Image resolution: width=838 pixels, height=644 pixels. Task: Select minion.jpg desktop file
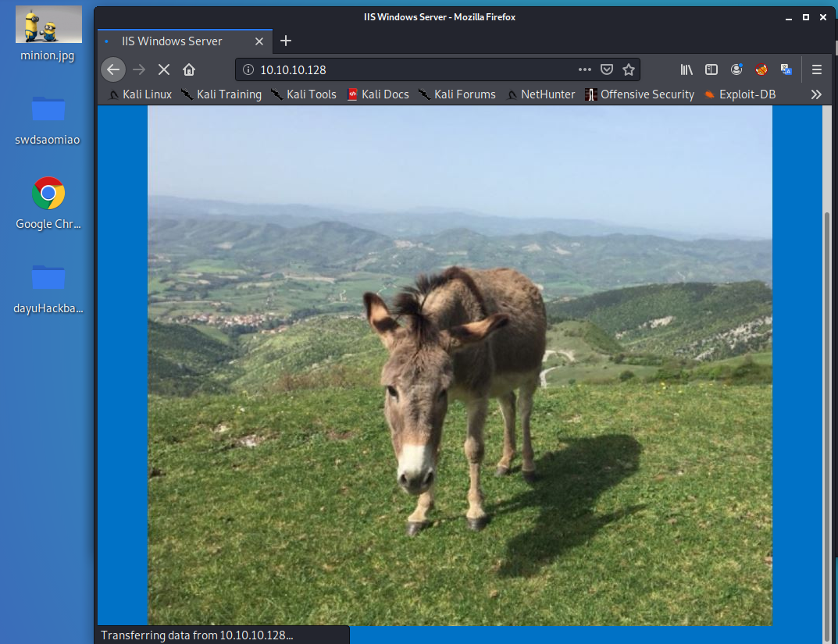click(x=48, y=34)
